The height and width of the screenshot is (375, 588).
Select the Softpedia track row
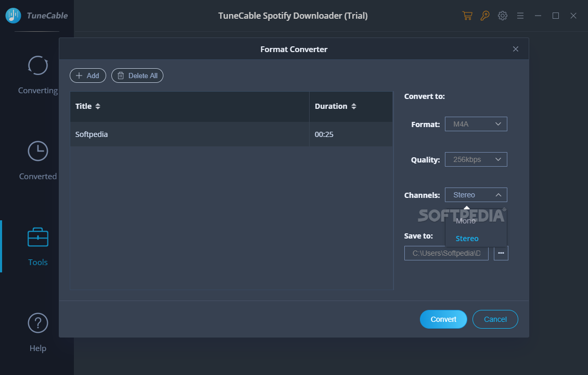coord(232,134)
